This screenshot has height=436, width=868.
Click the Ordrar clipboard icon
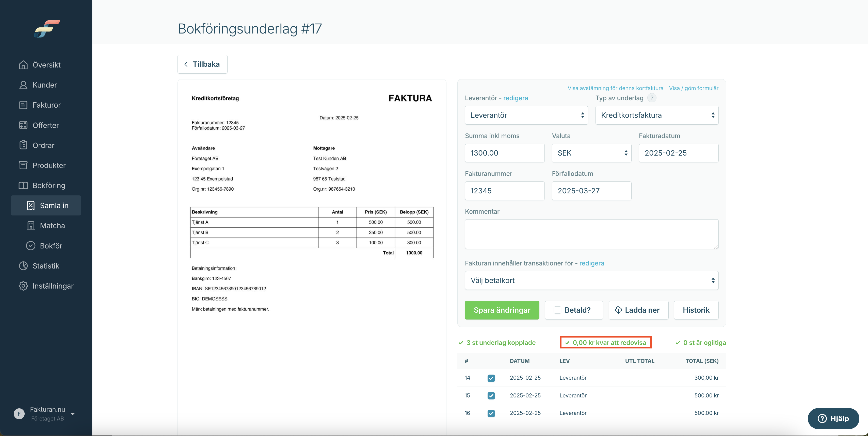(x=23, y=145)
